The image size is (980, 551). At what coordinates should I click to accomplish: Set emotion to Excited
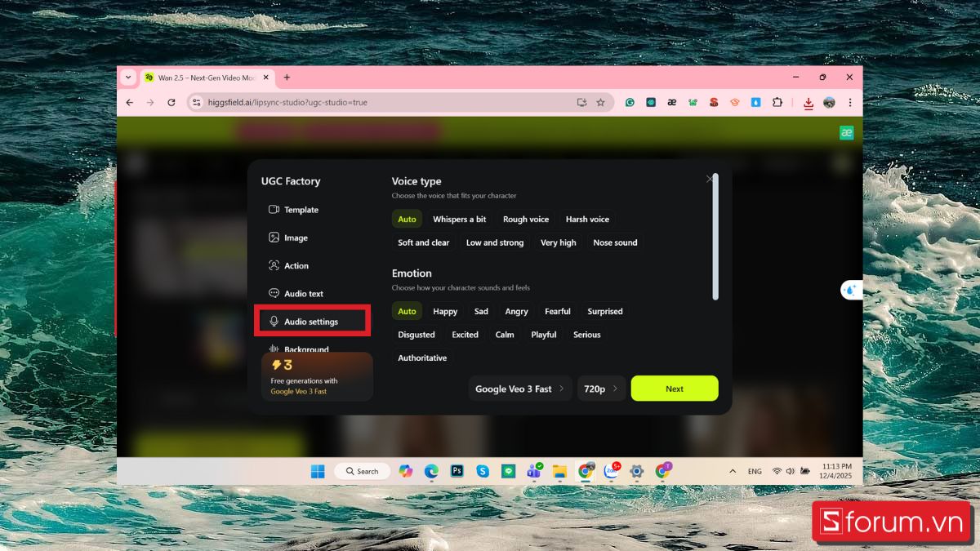tap(465, 335)
